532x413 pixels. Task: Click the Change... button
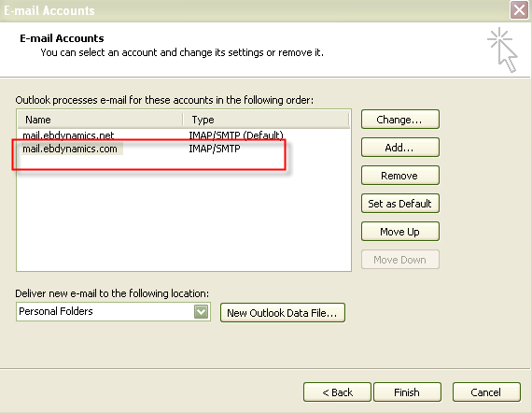coord(400,120)
